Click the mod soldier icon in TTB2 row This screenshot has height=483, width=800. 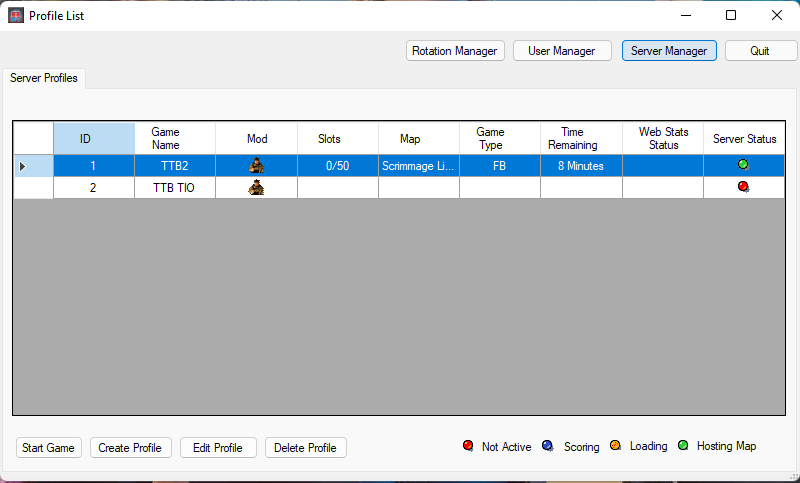point(256,165)
